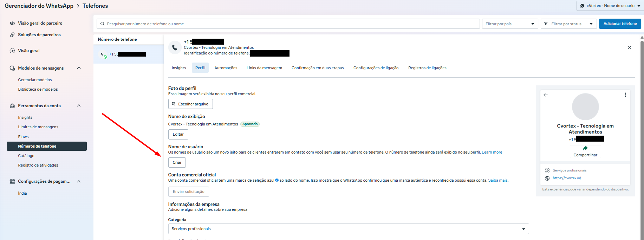Image resolution: width=644 pixels, height=240 pixels.
Task: Open Limites de mensagens in sidebar
Action: click(x=38, y=127)
